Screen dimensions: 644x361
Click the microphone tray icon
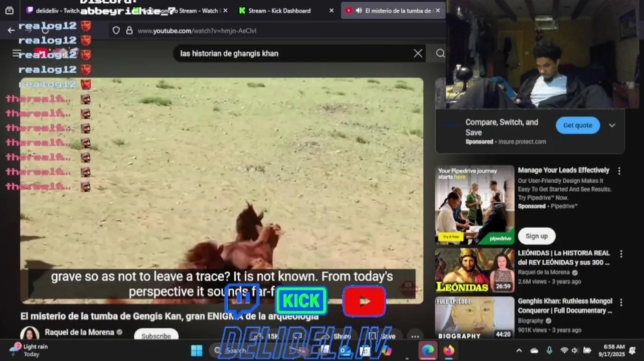(x=549, y=350)
